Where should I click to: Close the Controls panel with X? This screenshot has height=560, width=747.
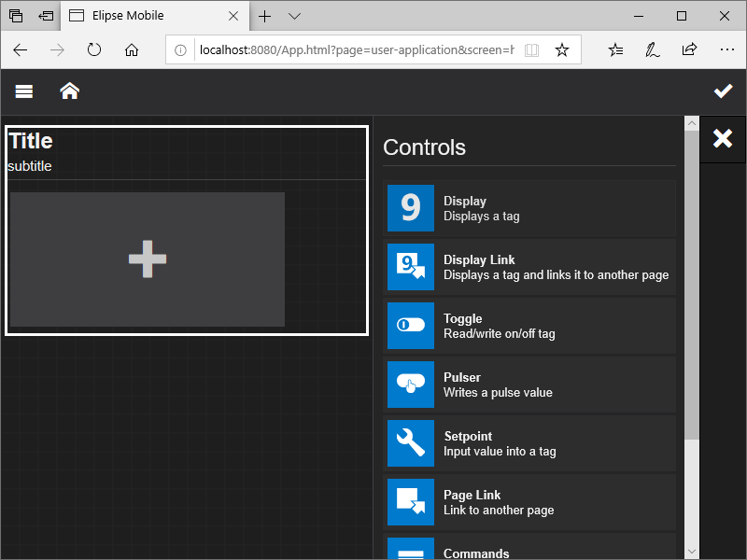point(723,139)
